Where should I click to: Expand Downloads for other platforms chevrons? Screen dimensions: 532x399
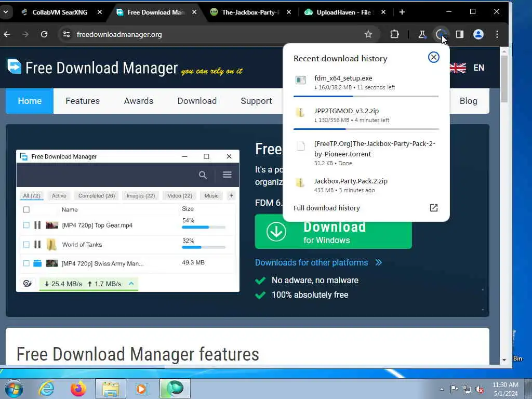(x=379, y=262)
